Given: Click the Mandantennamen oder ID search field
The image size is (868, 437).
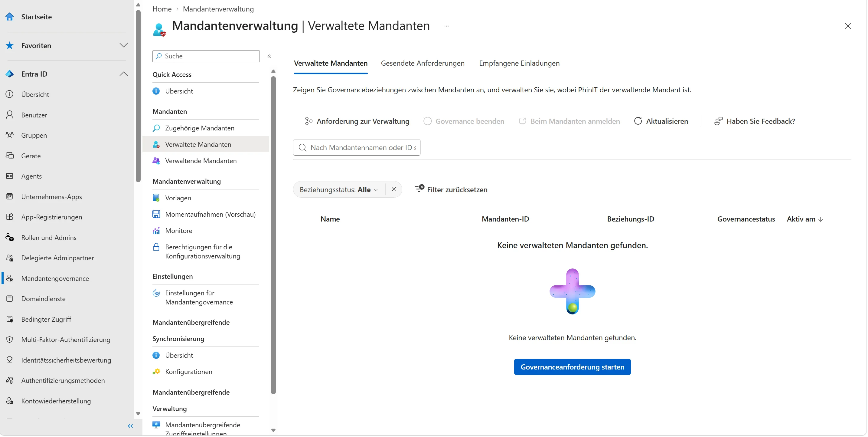Looking at the screenshot, I should point(357,147).
